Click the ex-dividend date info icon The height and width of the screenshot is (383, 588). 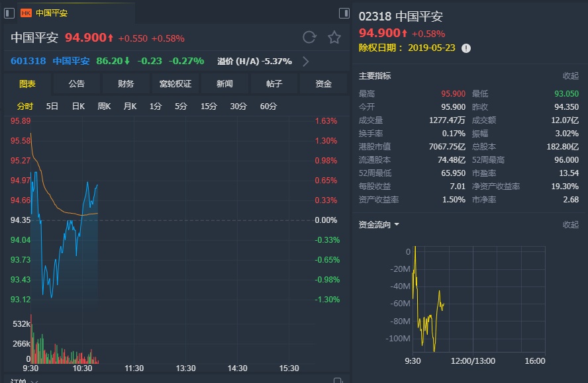click(466, 48)
